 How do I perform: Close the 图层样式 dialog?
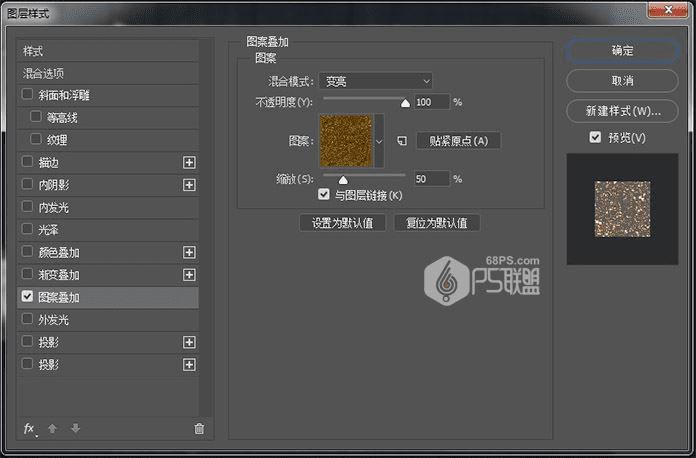[x=668, y=10]
